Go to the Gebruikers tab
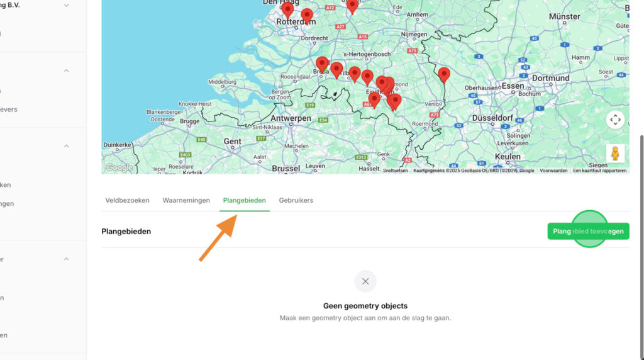Viewport: 644px width, 360px height. (296, 200)
